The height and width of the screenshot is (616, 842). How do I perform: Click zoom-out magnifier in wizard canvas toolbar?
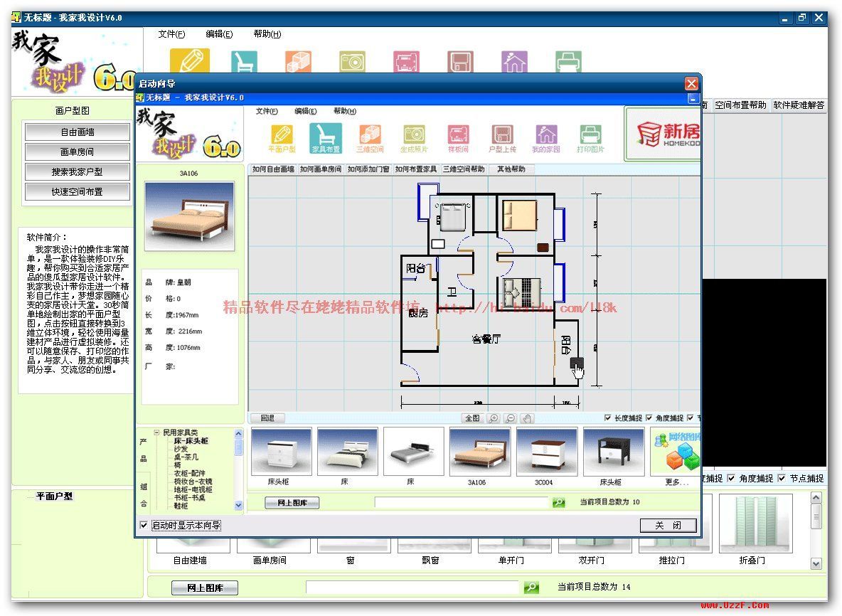(x=510, y=418)
